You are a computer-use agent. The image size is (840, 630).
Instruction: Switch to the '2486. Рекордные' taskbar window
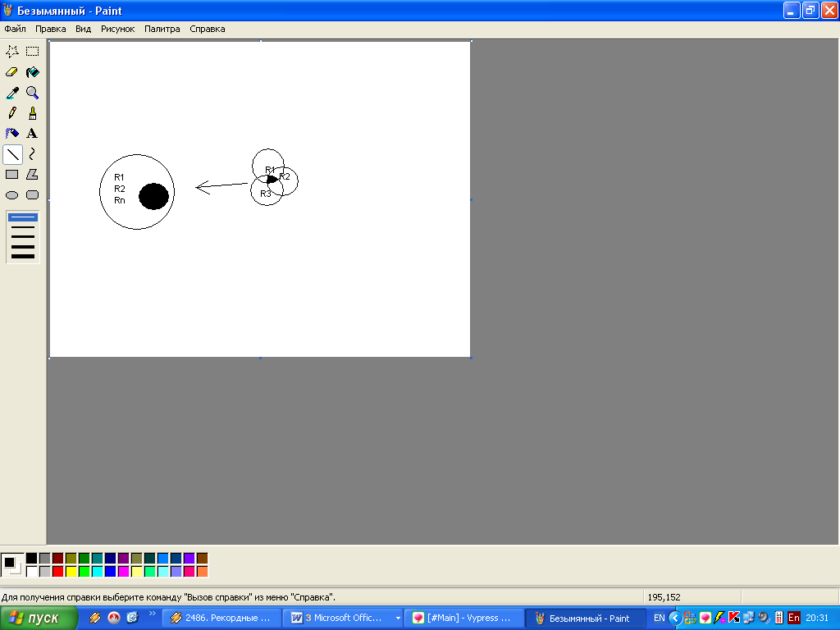221,619
